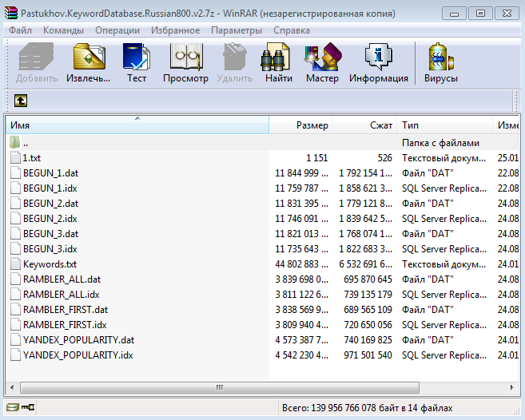The image size is (525, 420).
Task: Sort by the Сжат column header
Action: click(365, 125)
